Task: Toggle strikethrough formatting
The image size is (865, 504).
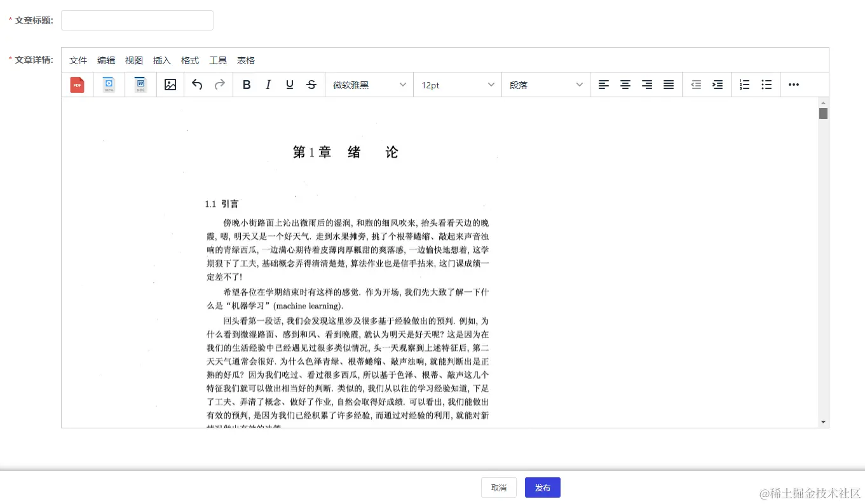Action: 311,85
